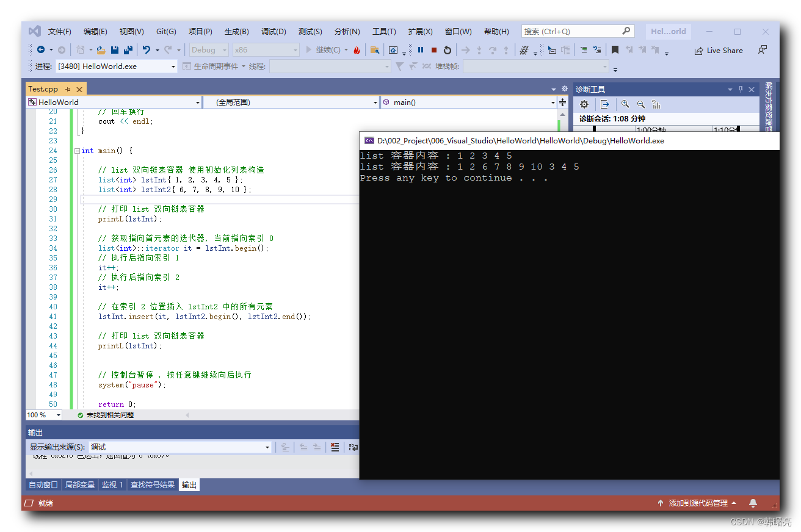Click the export icon in the Diagnostics Tools toolbar
The width and height of the screenshot is (801, 532).
point(604,104)
